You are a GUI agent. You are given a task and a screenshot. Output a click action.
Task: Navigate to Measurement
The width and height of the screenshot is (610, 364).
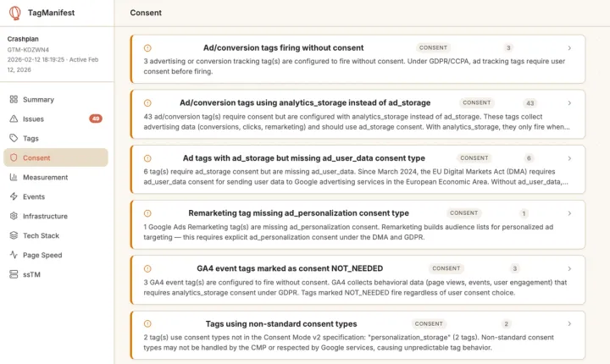[56, 177]
